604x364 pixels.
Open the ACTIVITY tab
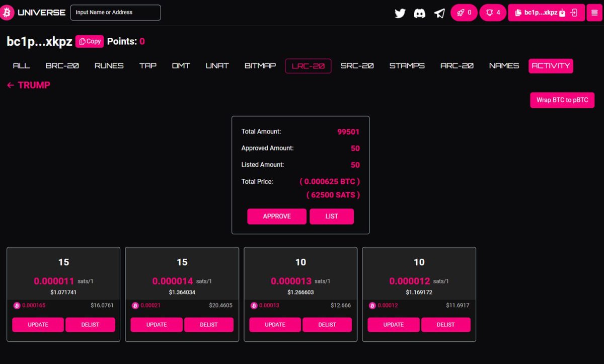(x=551, y=66)
